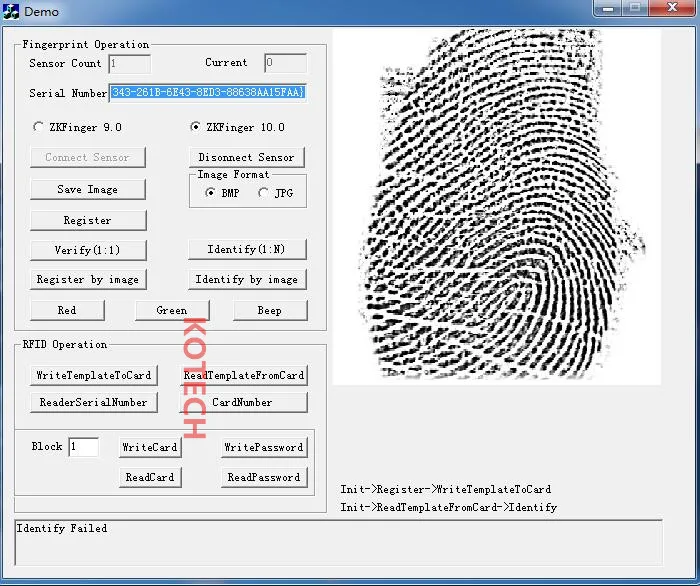This screenshot has height=586, width=700.
Task: Turn on the Green light button
Action: pyautogui.click(x=172, y=311)
